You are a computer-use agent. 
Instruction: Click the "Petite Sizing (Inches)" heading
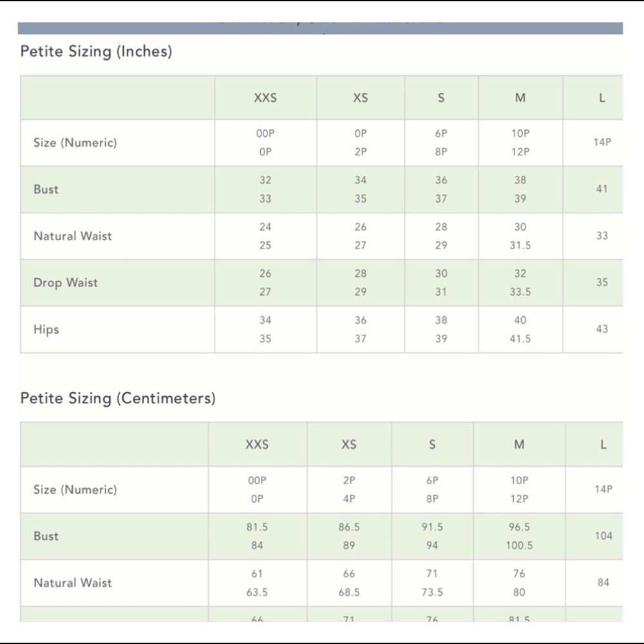(x=97, y=52)
